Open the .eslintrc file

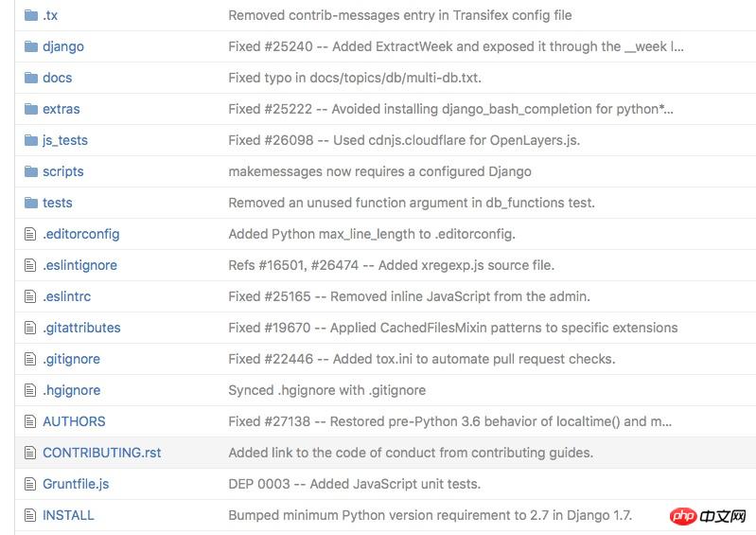[66, 296]
